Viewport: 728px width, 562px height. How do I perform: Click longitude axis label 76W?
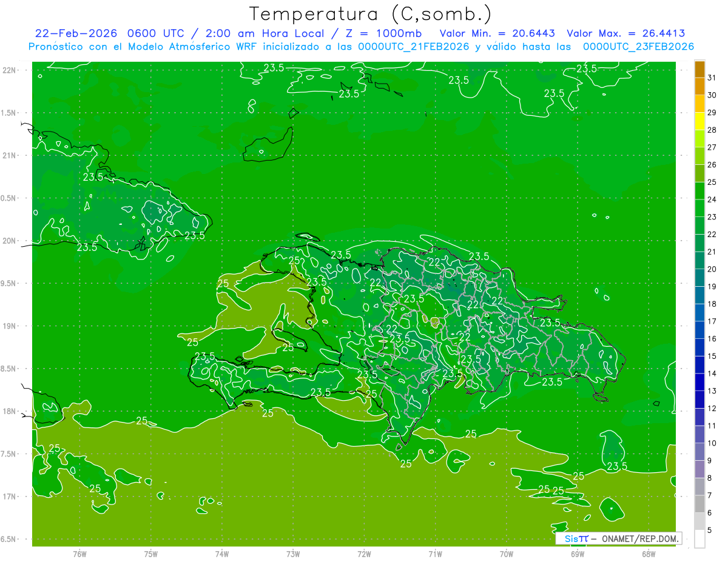coord(79,554)
